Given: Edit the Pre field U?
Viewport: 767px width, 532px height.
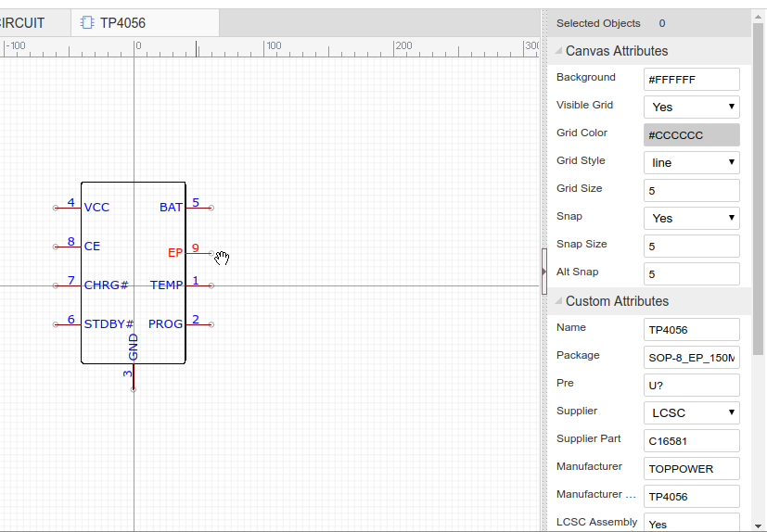Looking at the screenshot, I should 691,386.
